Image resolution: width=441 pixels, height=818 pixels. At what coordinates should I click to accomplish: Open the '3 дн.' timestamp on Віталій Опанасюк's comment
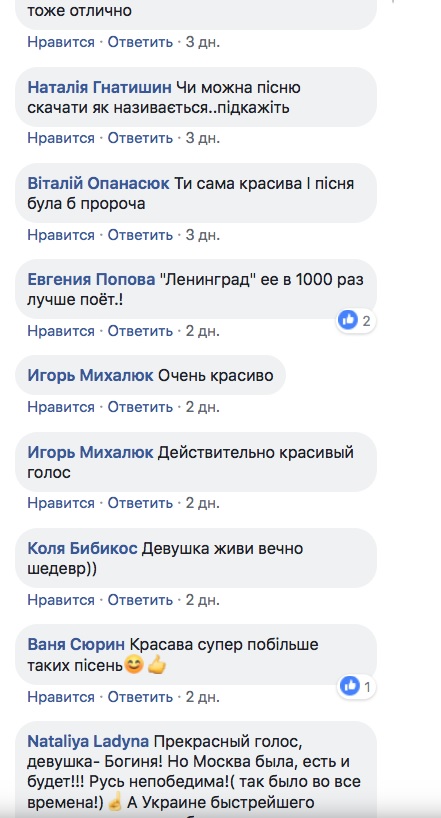pyautogui.click(x=202, y=235)
